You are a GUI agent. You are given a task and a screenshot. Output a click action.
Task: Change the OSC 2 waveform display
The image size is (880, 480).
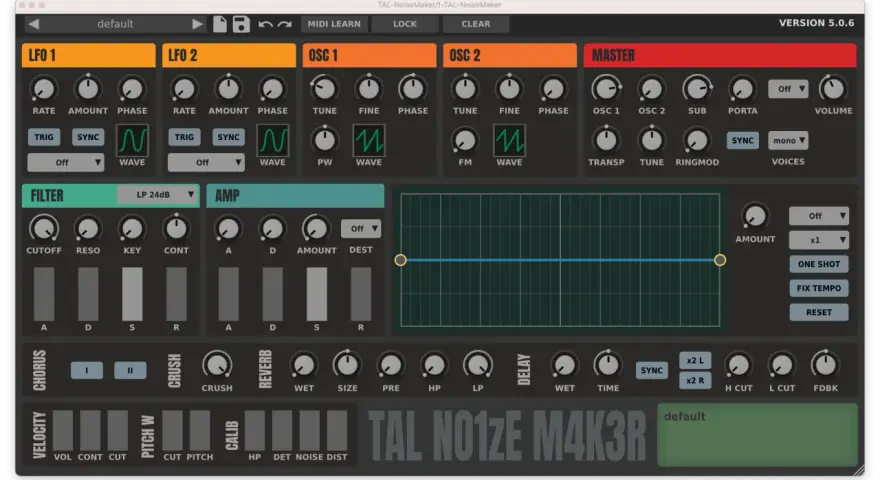tap(509, 140)
